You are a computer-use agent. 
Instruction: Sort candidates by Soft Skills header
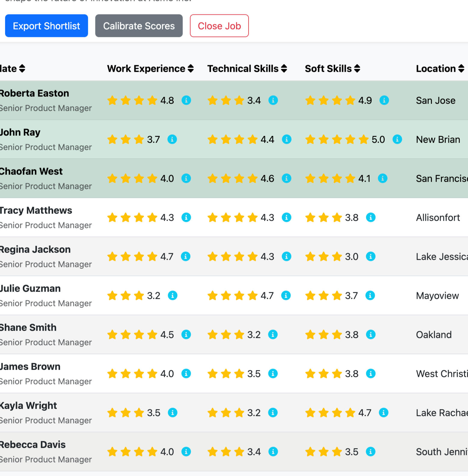coord(332,69)
